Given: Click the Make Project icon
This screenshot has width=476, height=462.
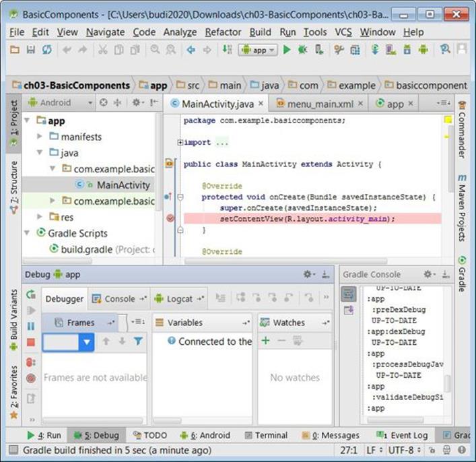Looking at the screenshot, I should (227, 49).
